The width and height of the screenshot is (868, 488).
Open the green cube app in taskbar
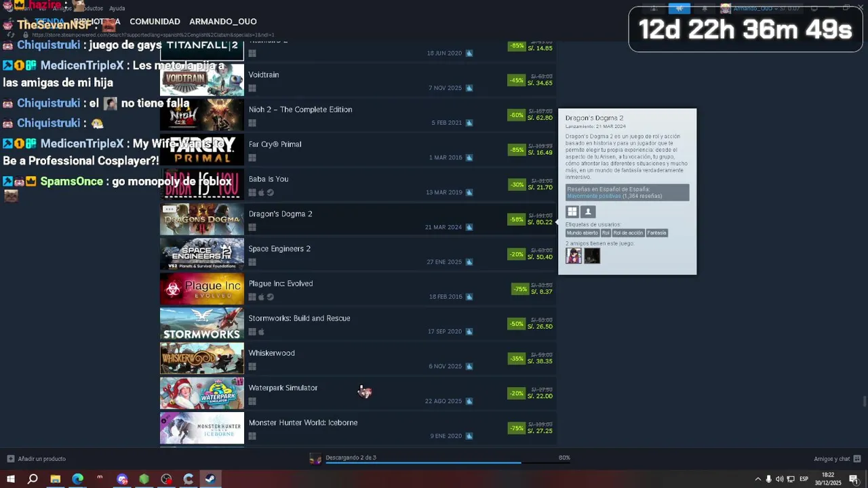coord(144,479)
